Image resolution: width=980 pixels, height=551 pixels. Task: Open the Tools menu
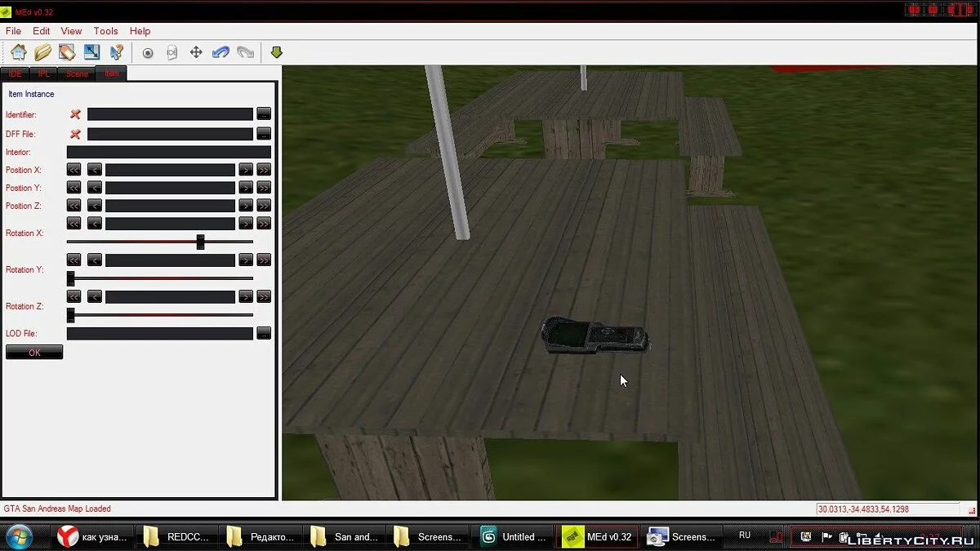point(105,31)
